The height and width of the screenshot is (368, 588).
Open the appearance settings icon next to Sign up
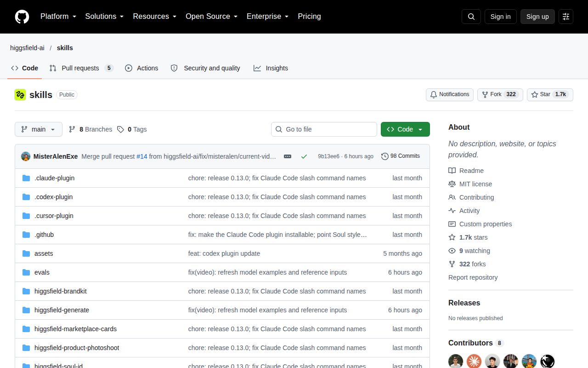pyautogui.click(x=566, y=17)
